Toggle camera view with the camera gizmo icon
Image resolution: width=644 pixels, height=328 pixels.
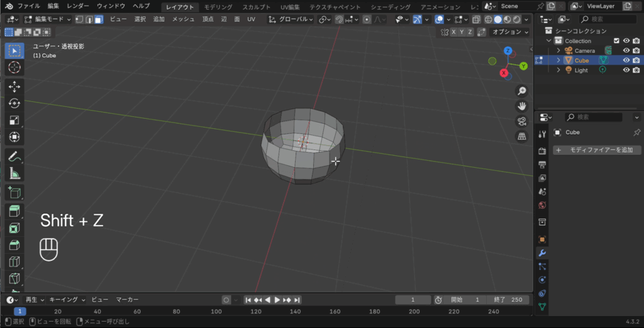521,121
